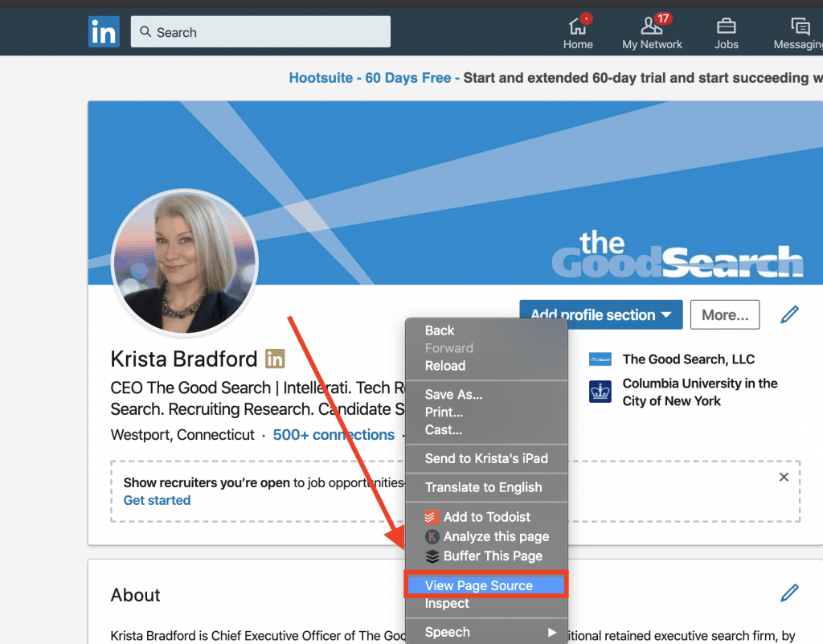Select Add to Todoist menu item
This screenshot has height=644, width=823.
486,517
